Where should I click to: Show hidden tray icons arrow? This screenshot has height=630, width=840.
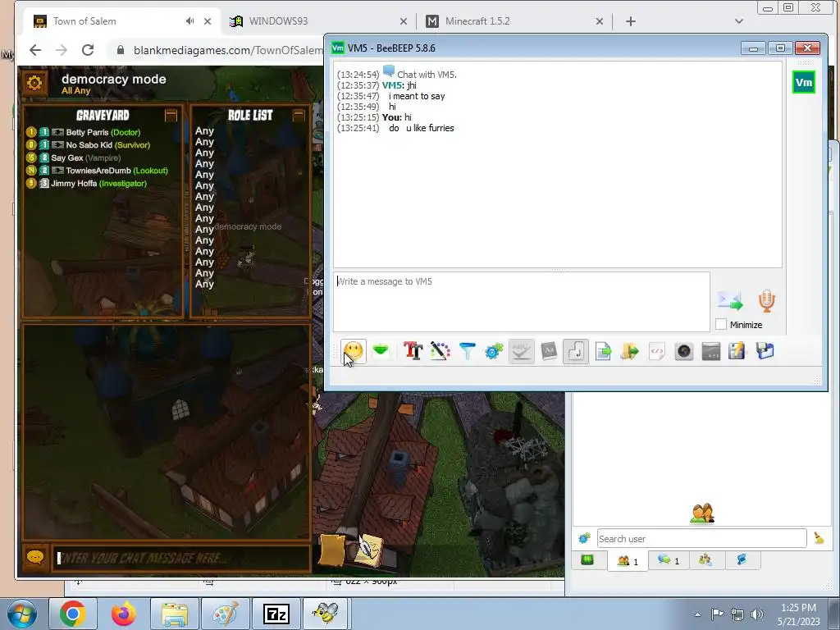click(x=697, y=614)
